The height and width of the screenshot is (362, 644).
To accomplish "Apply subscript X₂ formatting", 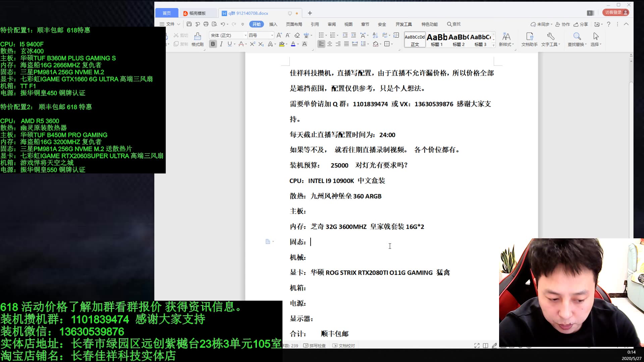I will (261, 44).
